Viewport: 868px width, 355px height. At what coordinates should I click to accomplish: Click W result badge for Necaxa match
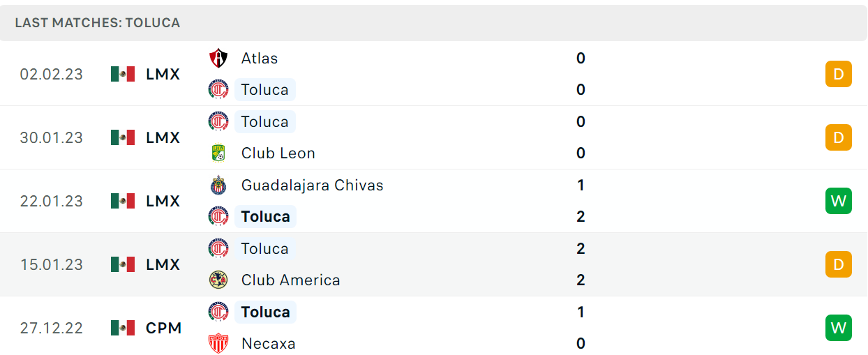pyautogui.click(x=838, y=328)
